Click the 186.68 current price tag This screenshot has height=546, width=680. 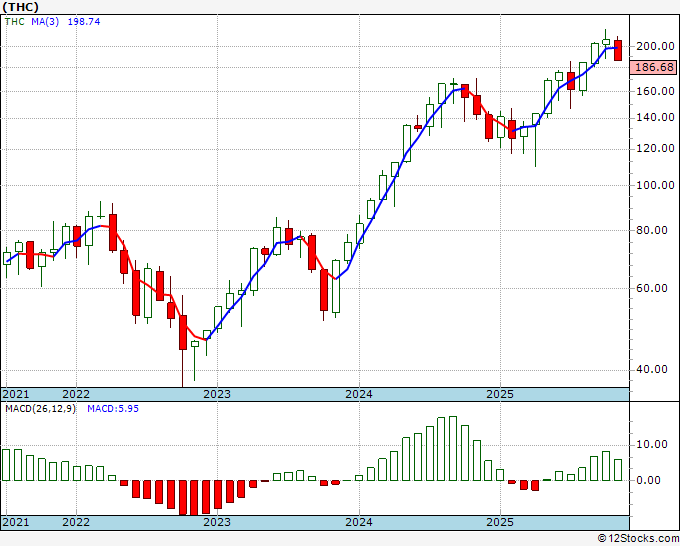(x=654, y=67)
